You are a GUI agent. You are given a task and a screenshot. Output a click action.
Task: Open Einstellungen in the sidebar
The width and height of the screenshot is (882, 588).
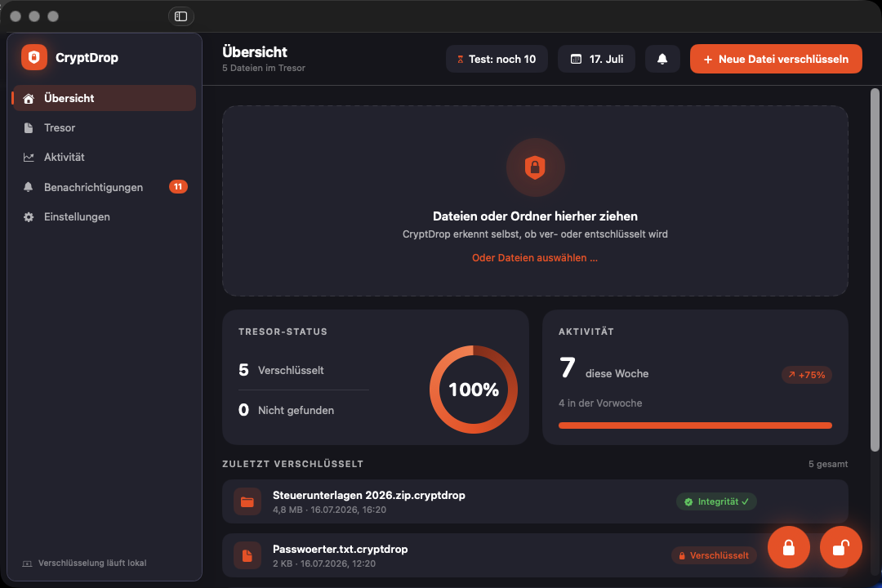pyautogui.click(x=104, y=216)
